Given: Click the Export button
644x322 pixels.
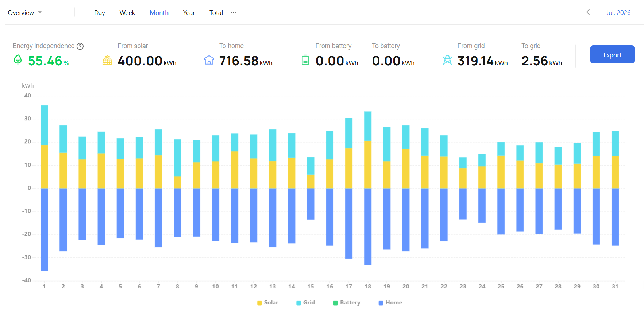Looking at the screenshot, I should pyautogui.click(x=612, y=54).
